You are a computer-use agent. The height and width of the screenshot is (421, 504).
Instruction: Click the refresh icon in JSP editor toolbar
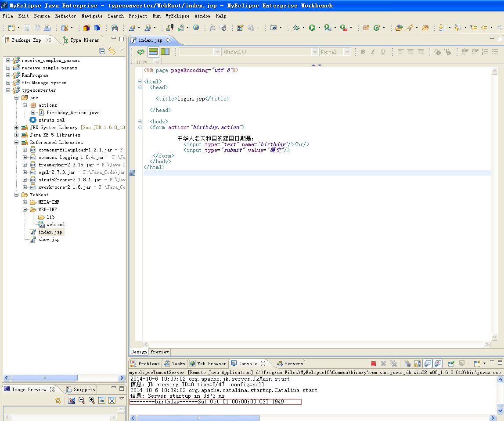click(141, 51)
